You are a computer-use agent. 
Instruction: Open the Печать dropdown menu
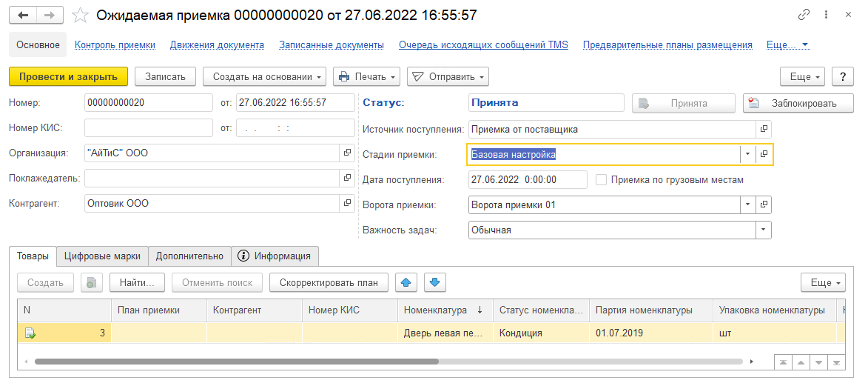coord(366,77)
